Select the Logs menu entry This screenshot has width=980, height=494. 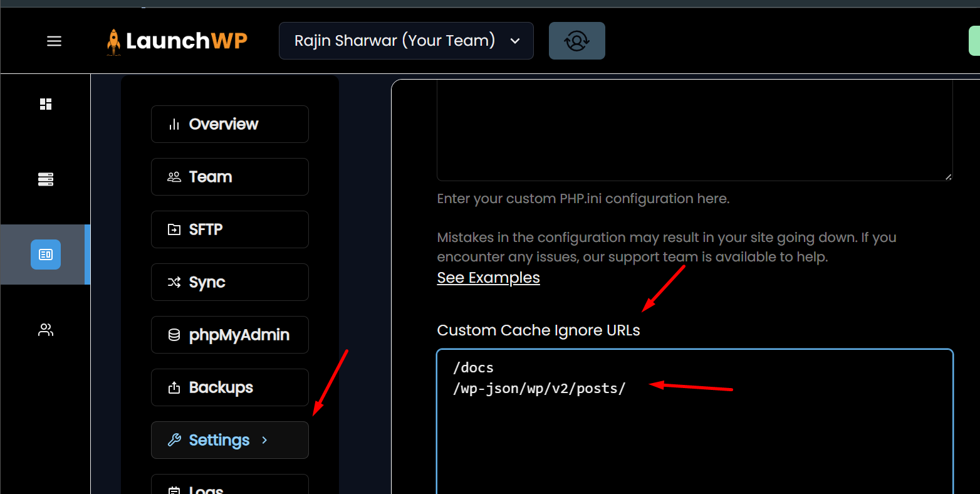coord(229,488)
